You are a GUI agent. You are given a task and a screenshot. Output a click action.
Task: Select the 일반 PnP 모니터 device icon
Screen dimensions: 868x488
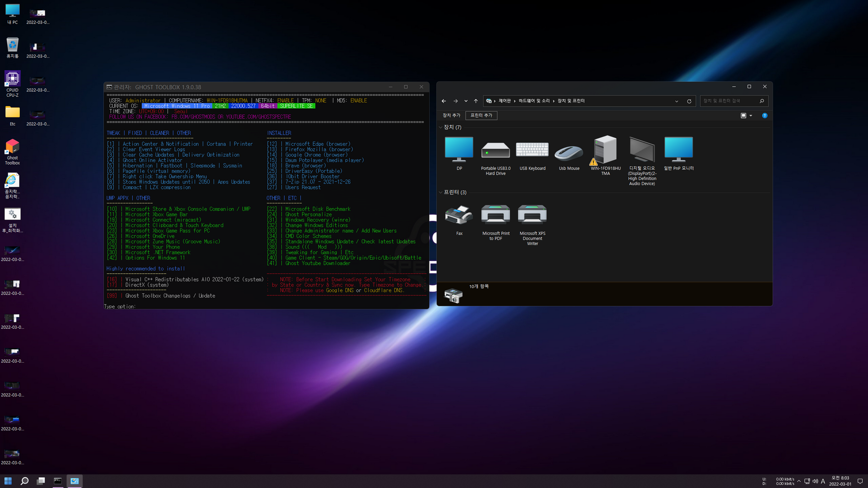point(679,153)
